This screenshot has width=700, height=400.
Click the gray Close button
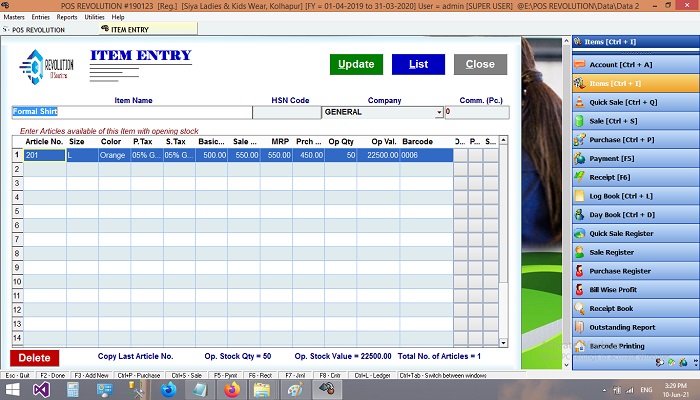click(480, 64)
